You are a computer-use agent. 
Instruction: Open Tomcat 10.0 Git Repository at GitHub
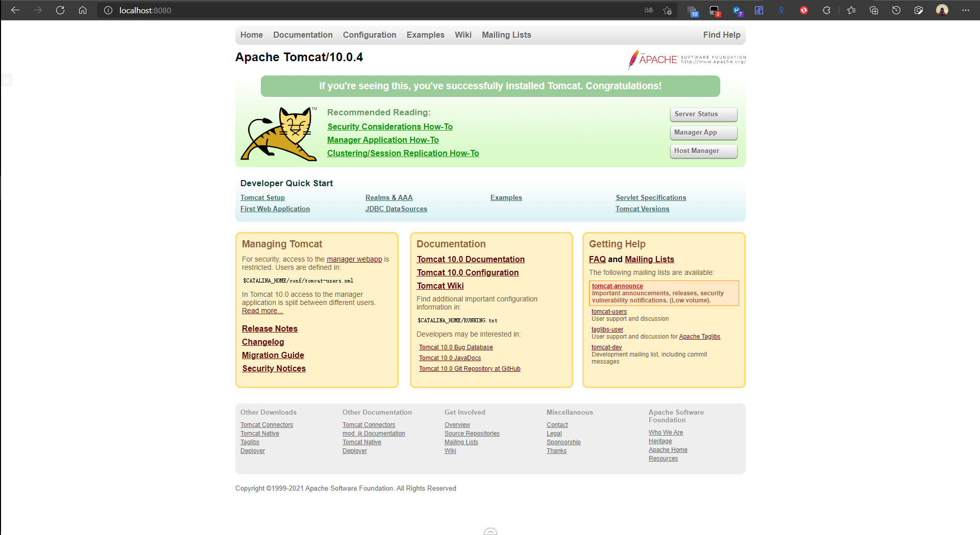pos(470,369)
